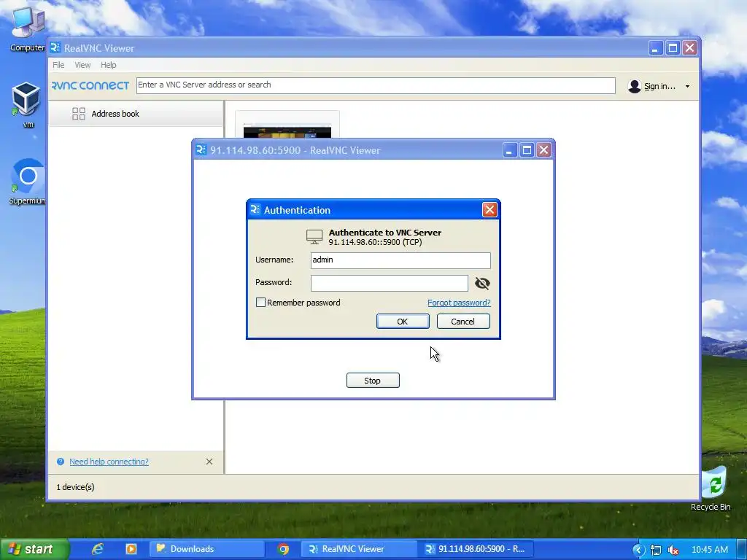This screenshot has width=747, height=560.
Task: Open Need help connecting? link
Action: click(109, 462)
